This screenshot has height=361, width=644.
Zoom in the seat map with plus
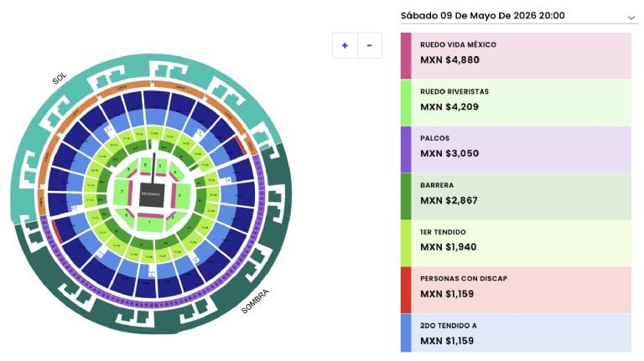pos(345,45)
